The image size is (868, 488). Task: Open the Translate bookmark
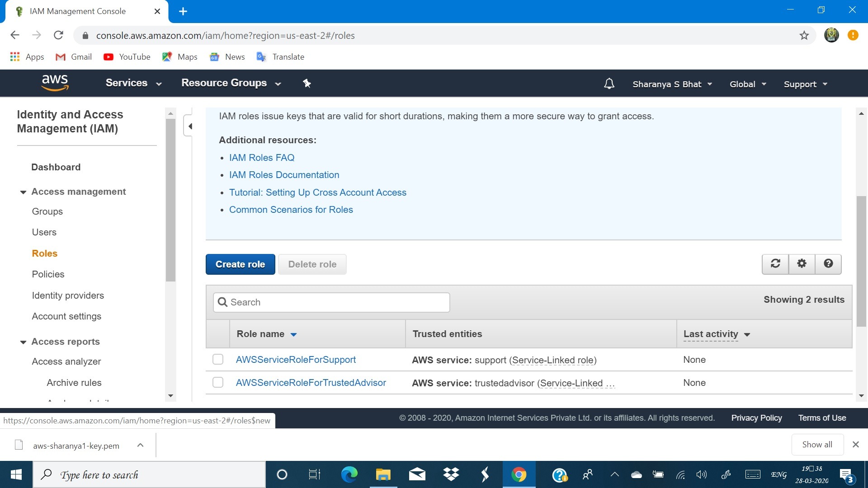[x=280, y=56]
